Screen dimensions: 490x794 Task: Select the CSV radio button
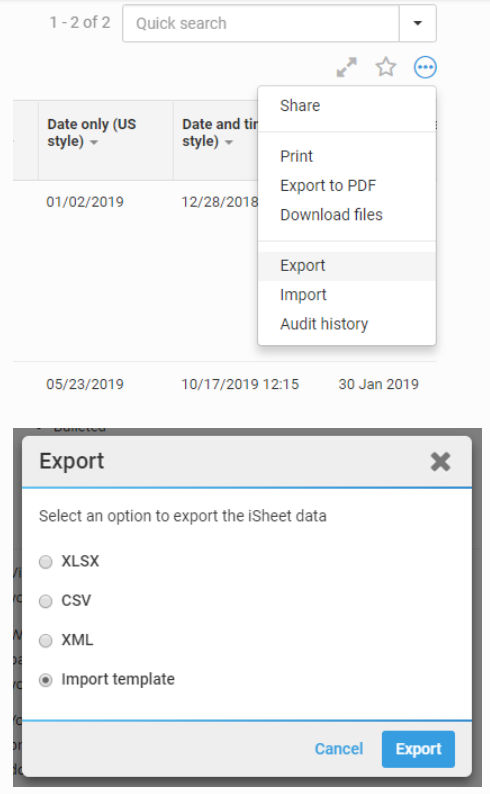pyautogui.click(x=46, y=601)
